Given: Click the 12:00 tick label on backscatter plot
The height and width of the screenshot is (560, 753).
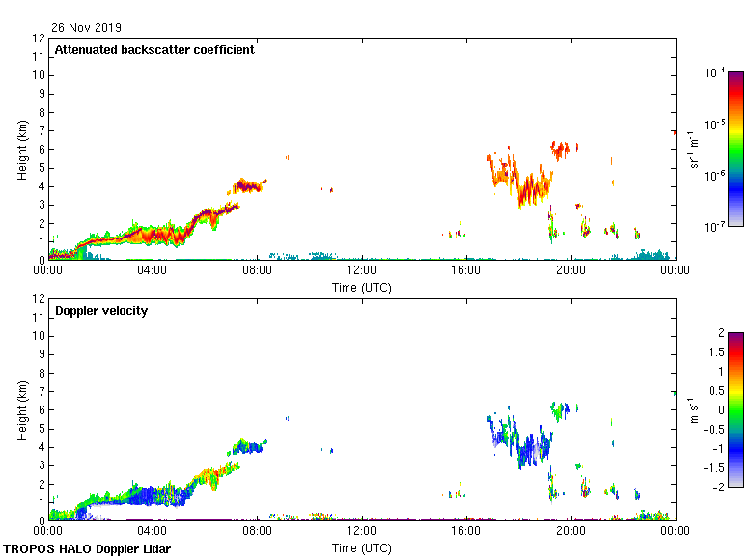Looking at the screenshot, I should coord(361,272).
